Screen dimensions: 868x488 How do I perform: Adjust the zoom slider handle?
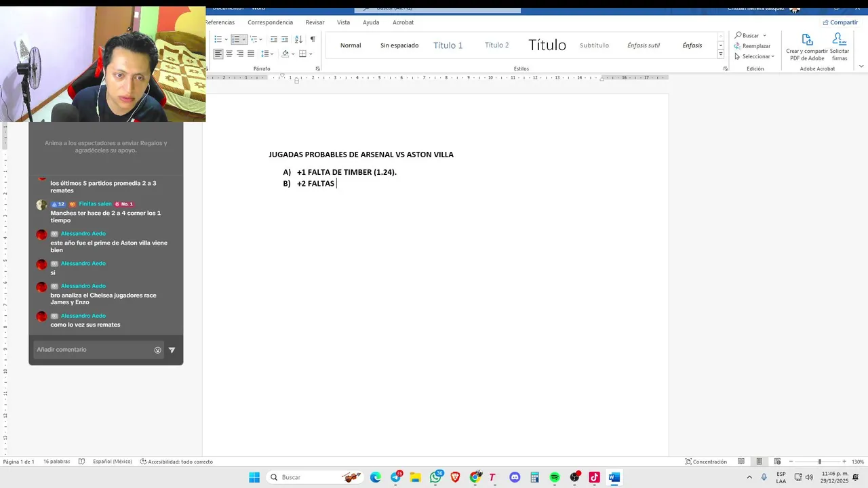click(819, 462)
